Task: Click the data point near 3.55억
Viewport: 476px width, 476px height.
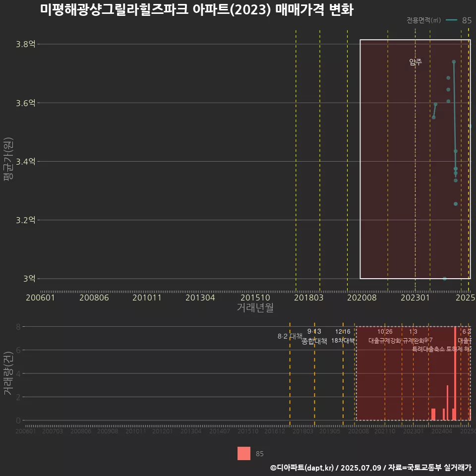Action: pyautogui.click(x=433, y=117)
